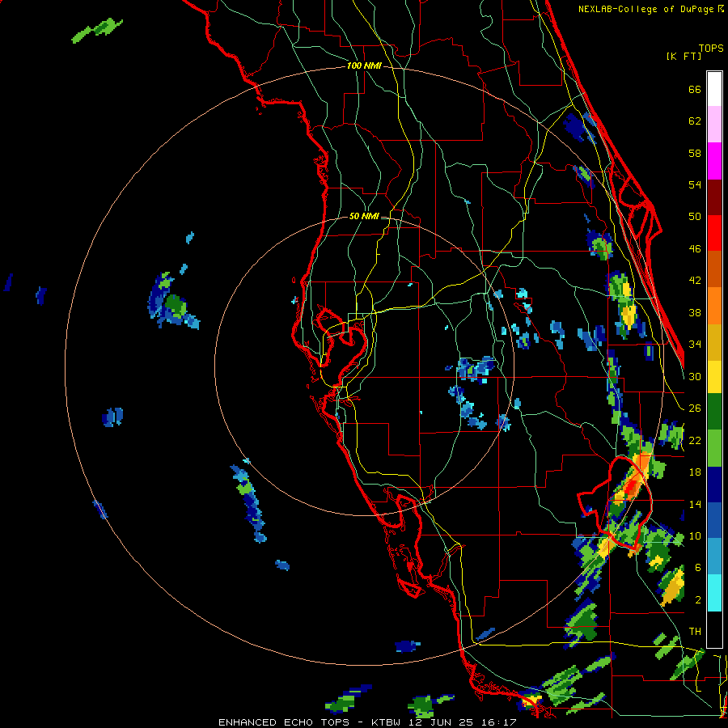The image size is (728, 728).
Task: Pick the bright yellow legend swatch
Action: click(x=714, y=376)
